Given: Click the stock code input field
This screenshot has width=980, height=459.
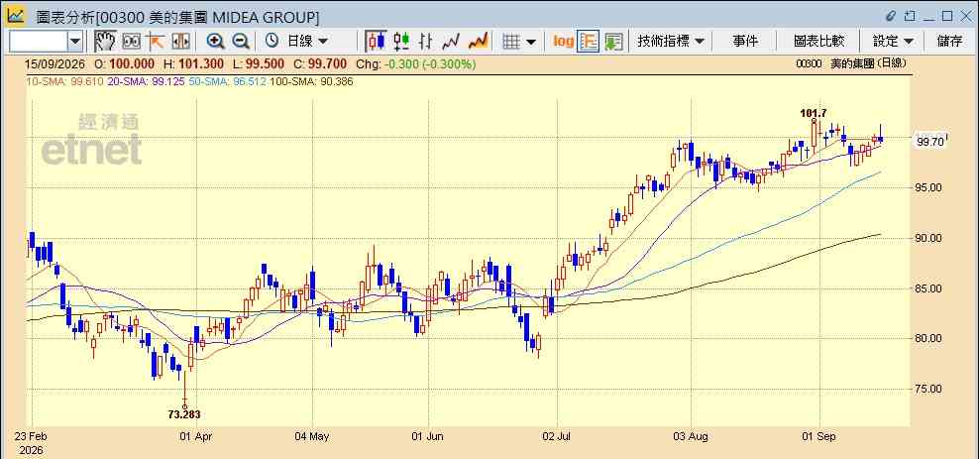Looking at the screenshot, I should 38,42.
